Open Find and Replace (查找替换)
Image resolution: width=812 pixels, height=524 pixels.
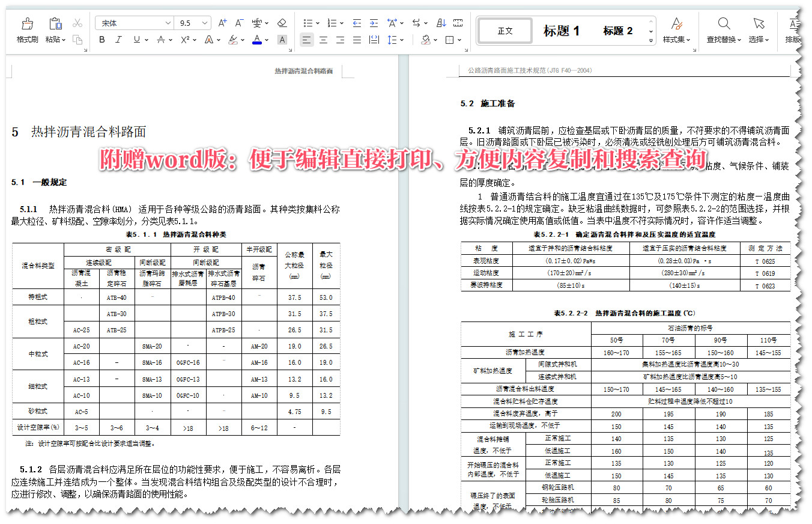point(723,30)
